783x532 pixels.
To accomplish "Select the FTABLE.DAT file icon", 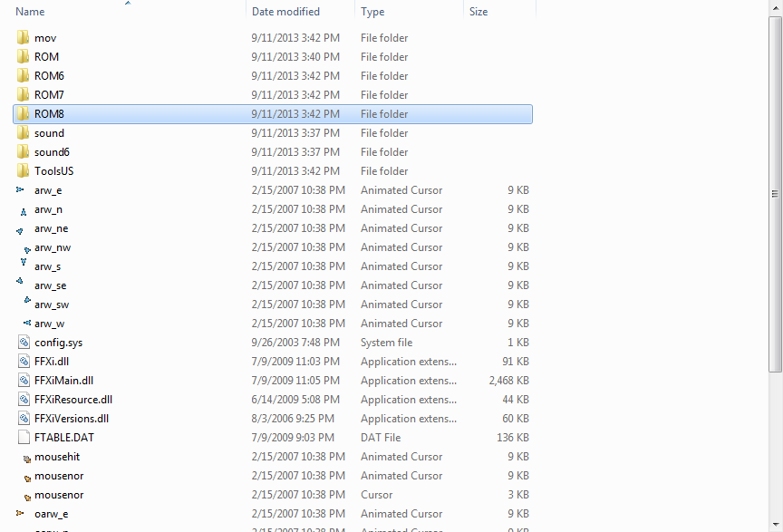I will [24, 438].
